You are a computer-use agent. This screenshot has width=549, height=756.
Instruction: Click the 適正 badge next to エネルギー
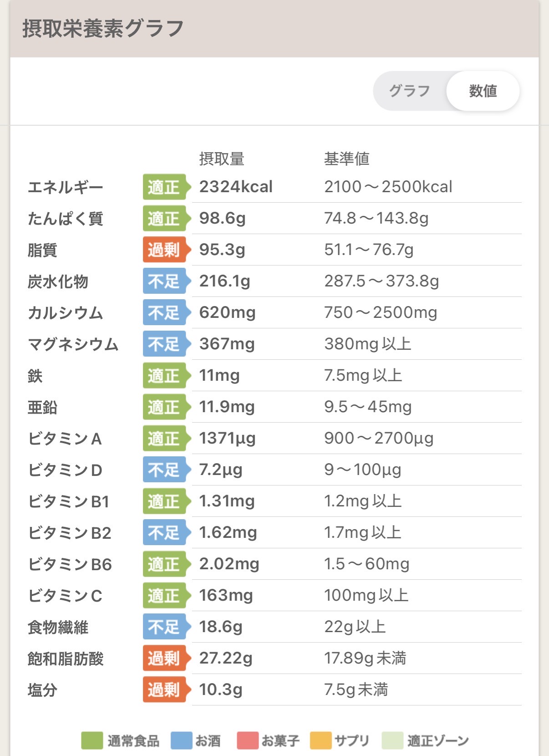[x=164, y=187]
